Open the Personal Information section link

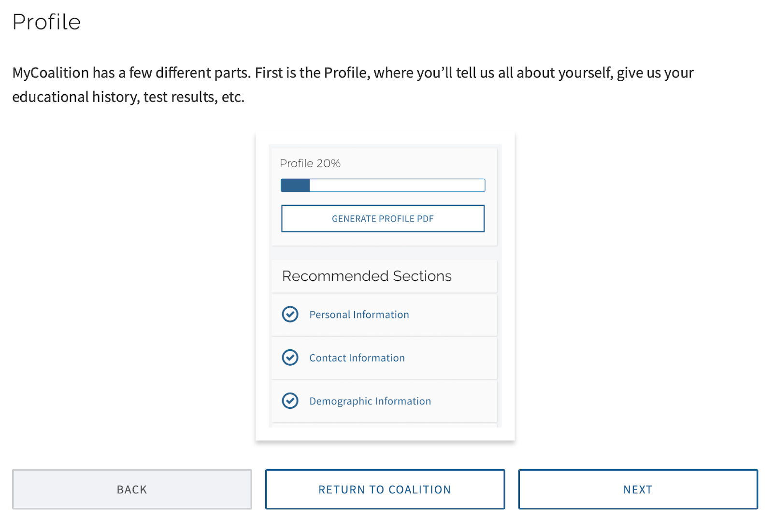click(x=359, y=315)
